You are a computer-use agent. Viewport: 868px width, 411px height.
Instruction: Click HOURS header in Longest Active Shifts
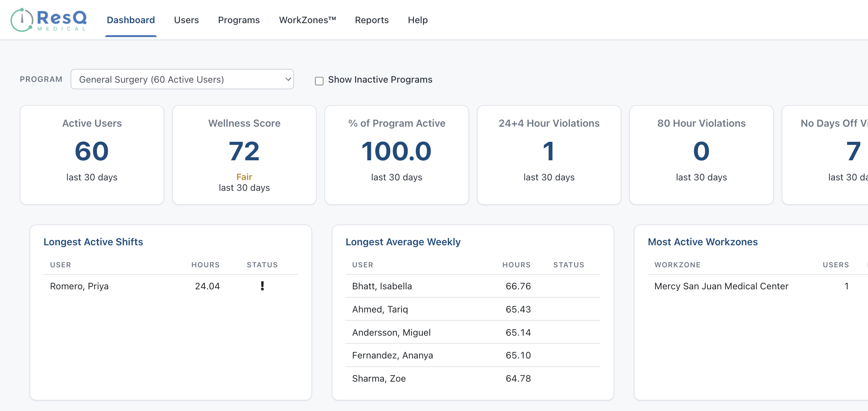(205, 265)
